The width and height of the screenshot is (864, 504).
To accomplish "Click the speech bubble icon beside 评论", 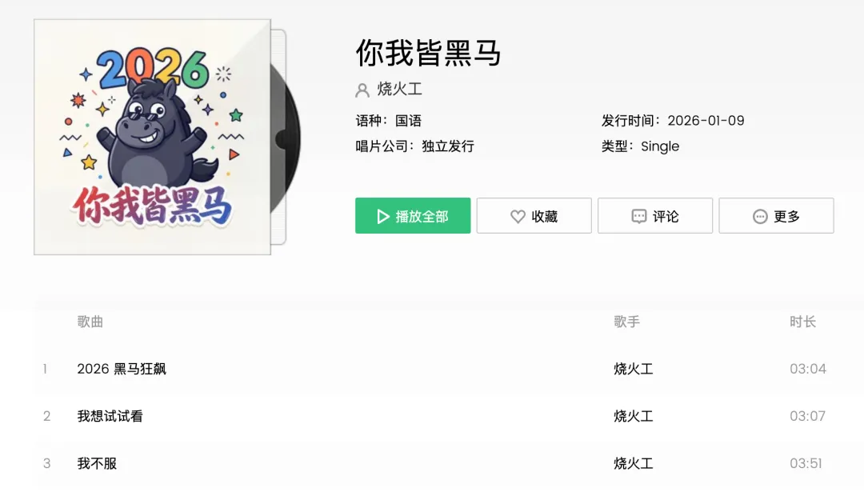I will click(638, 217).
